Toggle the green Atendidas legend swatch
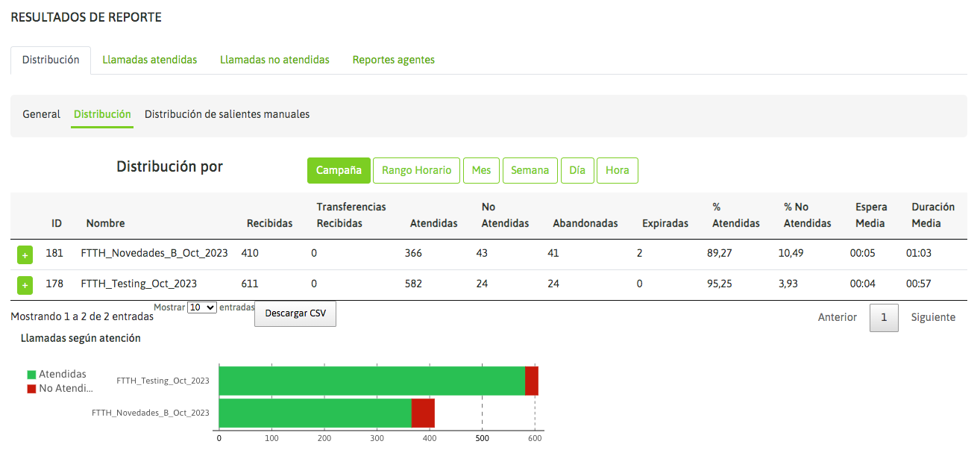Screen dimensions: 980x453 coord(31,375)
